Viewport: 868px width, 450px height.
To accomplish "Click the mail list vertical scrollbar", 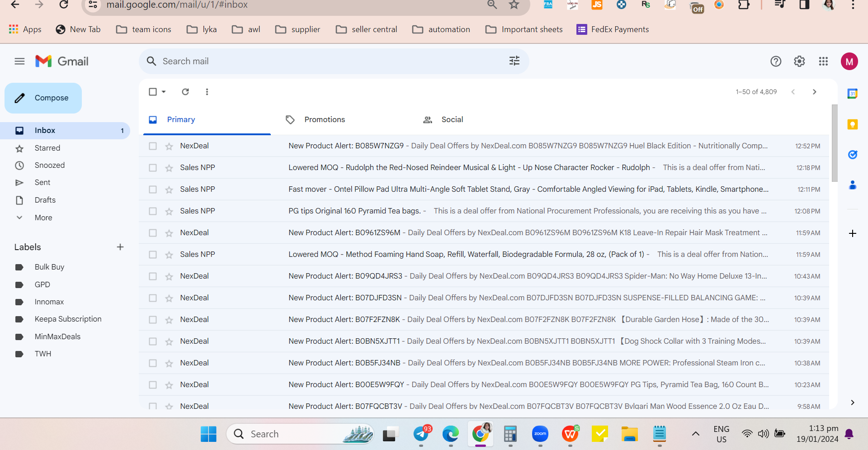I will [x=835, y=143].
